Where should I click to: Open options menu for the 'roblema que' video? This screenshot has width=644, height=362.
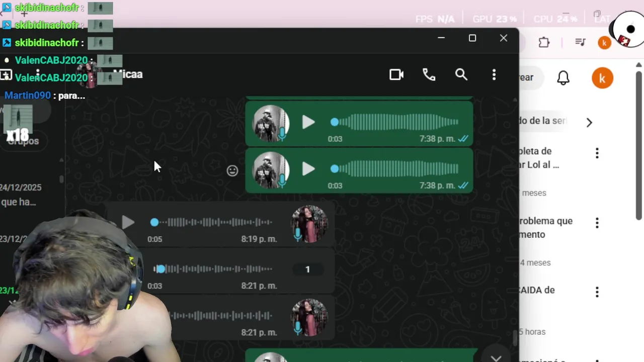pos(597,223)
